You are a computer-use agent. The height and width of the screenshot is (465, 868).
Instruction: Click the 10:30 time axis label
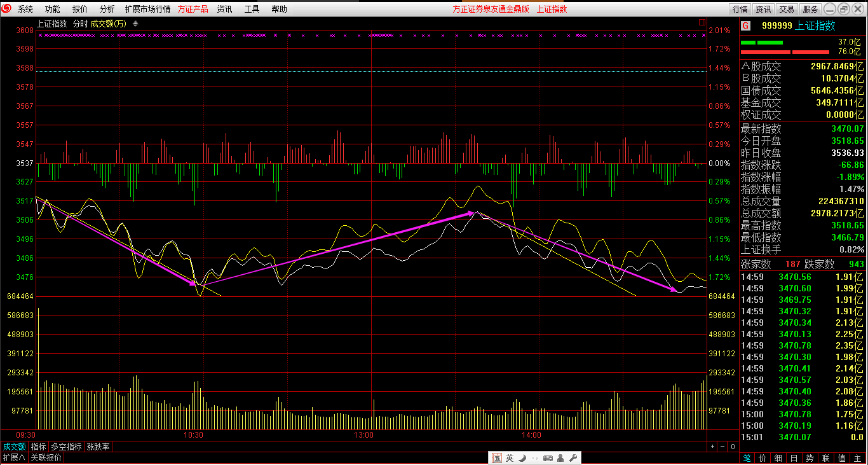point(193,435)
